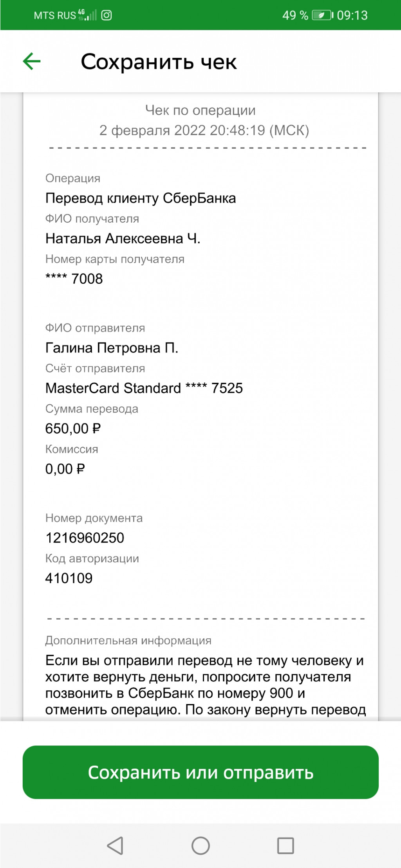Tap the commission value 0,00 ₽

(x=65, y=469)
